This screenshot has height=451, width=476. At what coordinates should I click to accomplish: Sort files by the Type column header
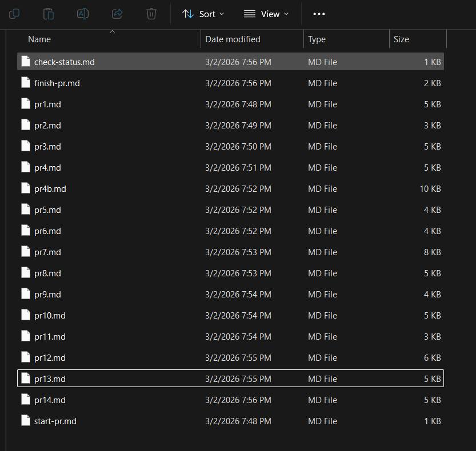pyautogui.click(x=317, y=39)
